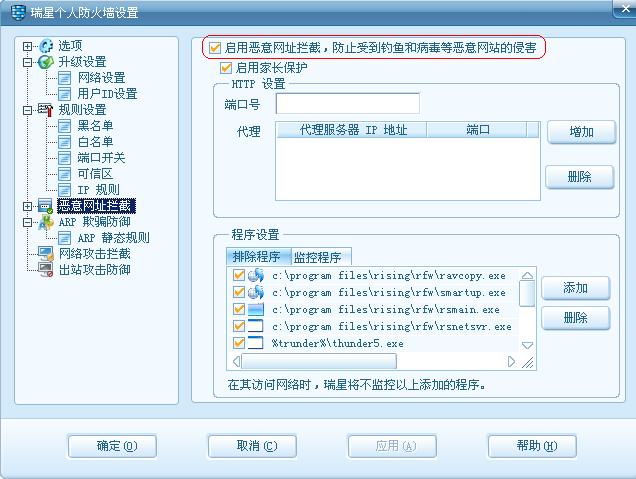Image resolution: width=636 pixels, height=479 pixels.
Task: Select 网络攻击拦截 in the tree
Action: 95,253
